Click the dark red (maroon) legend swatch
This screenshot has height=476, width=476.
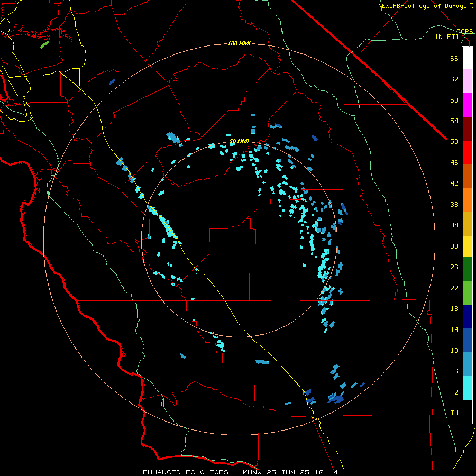pyautogui.click(x=467, y=129)
